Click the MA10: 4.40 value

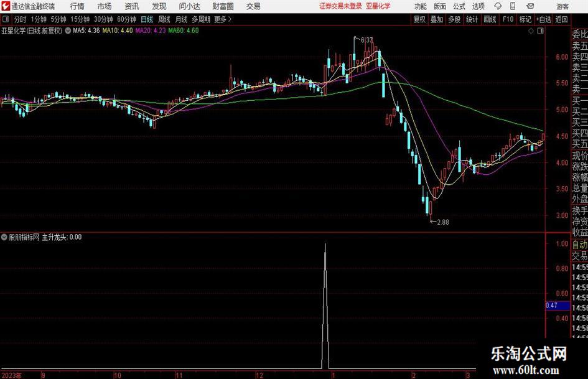pyautogui.click(x=118, y=30)
